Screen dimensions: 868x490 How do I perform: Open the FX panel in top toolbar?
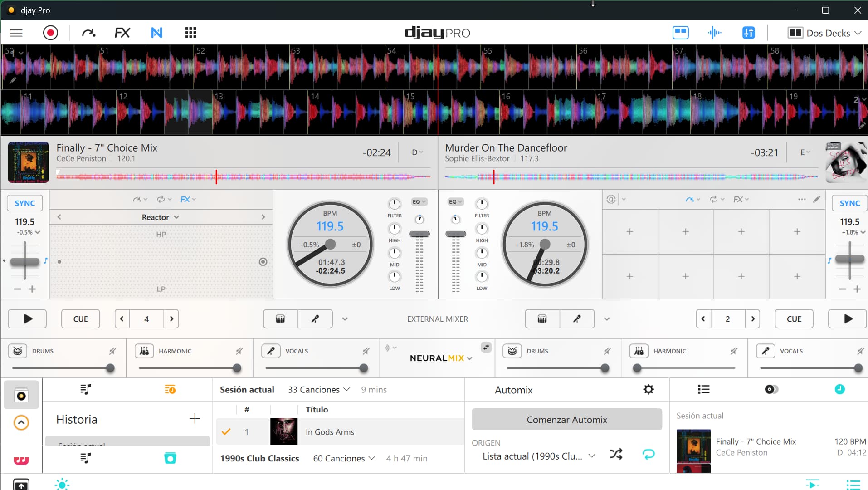122,33
